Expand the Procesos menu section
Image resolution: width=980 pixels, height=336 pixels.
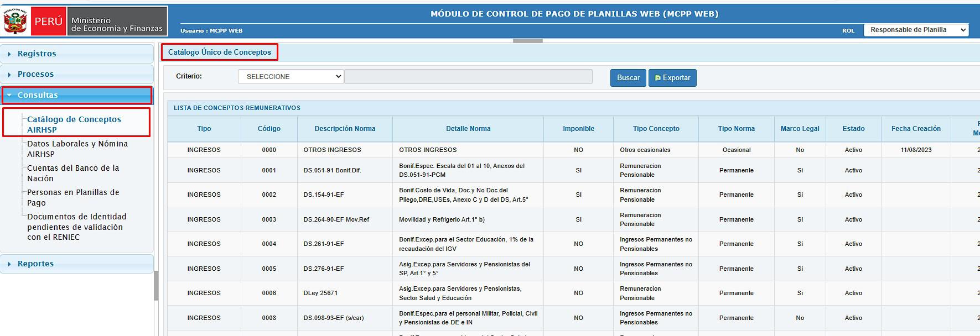click(76, 74)
